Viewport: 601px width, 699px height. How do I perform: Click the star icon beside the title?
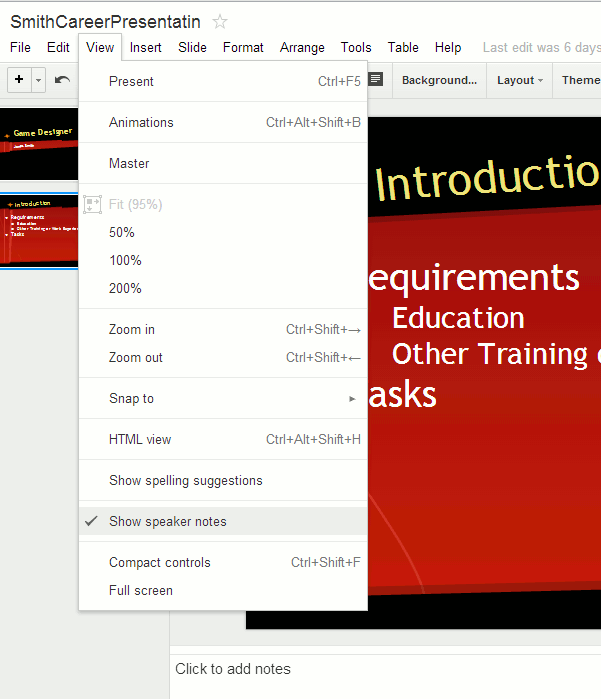click(x=219, y=21)
